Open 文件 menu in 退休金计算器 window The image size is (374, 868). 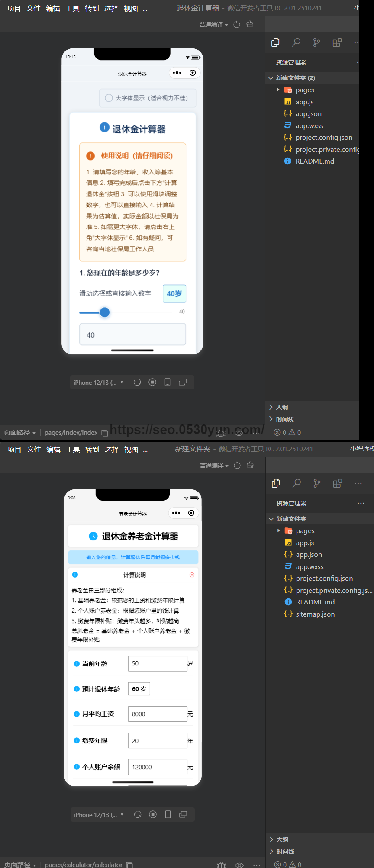click(x=33, y=8)
